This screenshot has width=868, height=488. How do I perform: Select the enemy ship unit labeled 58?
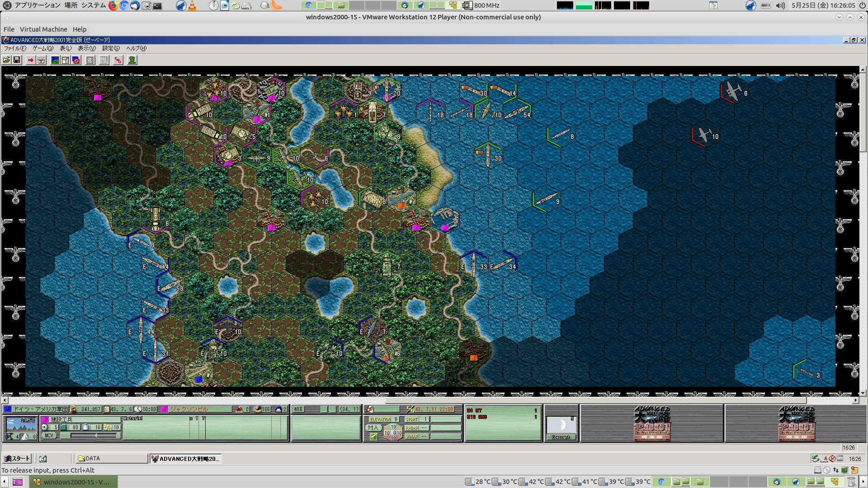tap(170, 286)
